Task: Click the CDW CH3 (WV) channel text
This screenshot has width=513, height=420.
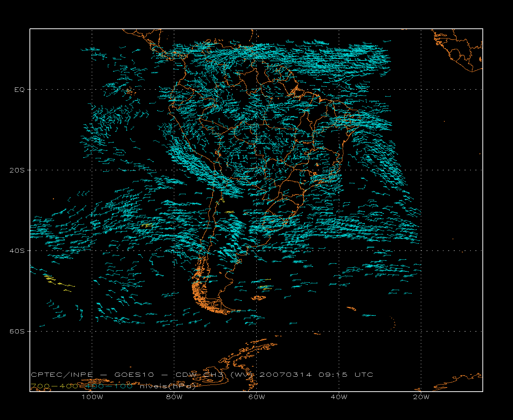Action: tap(215, 375)
